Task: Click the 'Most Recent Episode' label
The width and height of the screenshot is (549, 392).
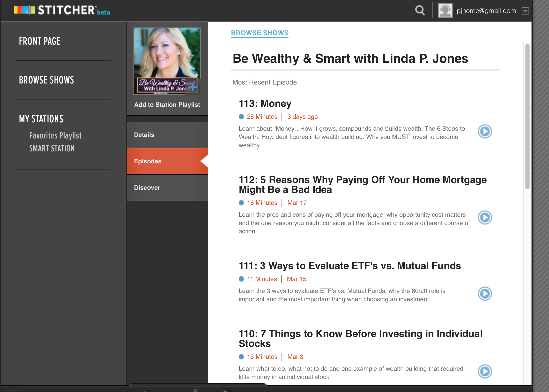Action: point(265,82)
